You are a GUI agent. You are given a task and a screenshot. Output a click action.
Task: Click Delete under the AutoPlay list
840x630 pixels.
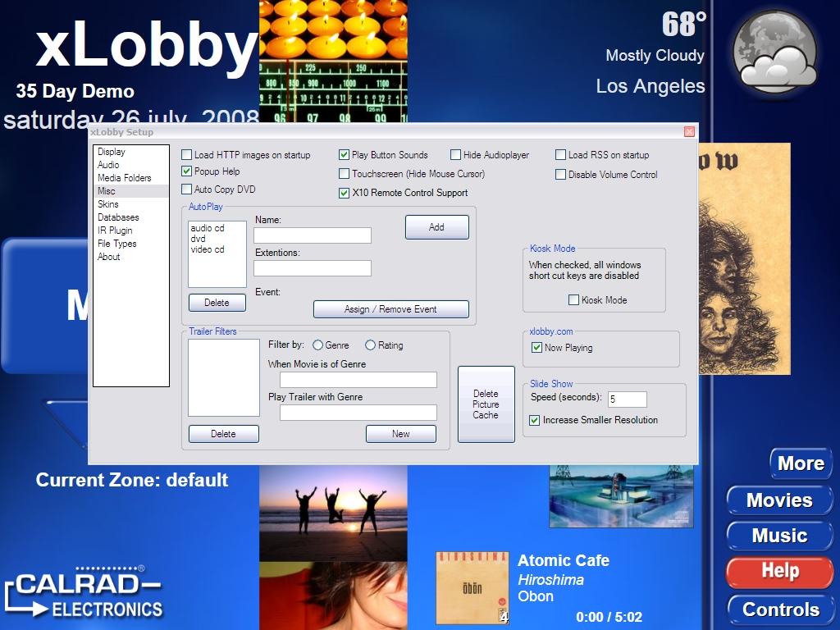point(217,303)
